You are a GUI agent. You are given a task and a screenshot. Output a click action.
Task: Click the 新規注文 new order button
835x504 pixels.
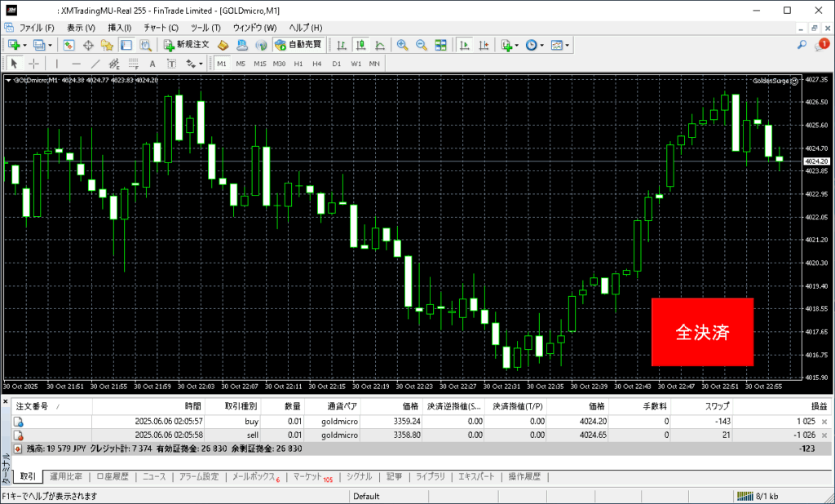coord(187,45)
